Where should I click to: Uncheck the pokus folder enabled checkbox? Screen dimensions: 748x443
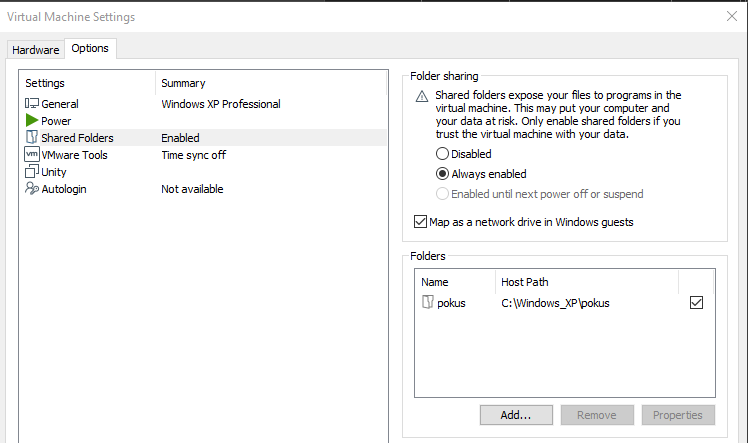(x=697, y=303)
